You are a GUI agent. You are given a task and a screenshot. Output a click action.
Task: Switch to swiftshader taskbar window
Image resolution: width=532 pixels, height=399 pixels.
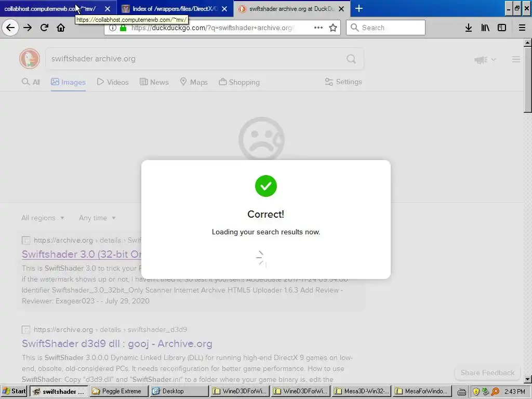click(59, 391)
